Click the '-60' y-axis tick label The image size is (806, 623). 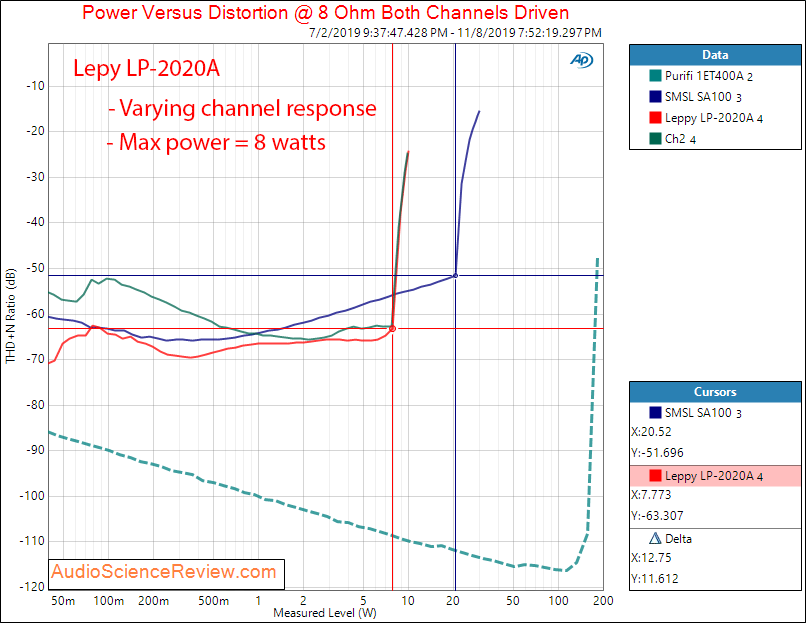[35, 314]
